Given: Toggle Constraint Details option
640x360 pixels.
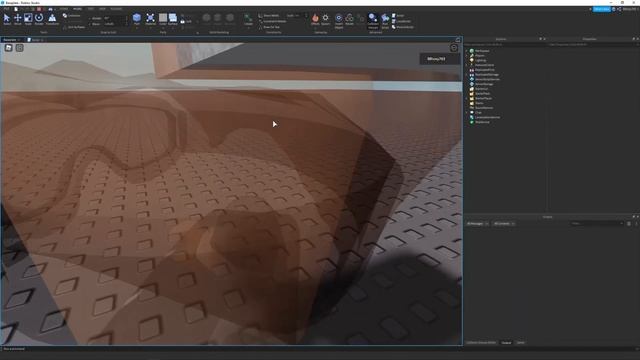Looking at the screenshot, I should 272,21.
